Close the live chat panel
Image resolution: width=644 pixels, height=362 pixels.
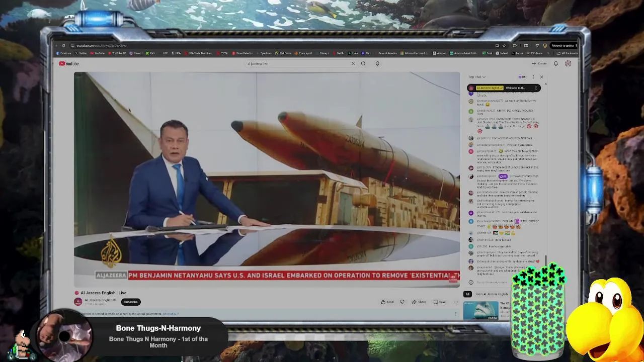[541, 77]
